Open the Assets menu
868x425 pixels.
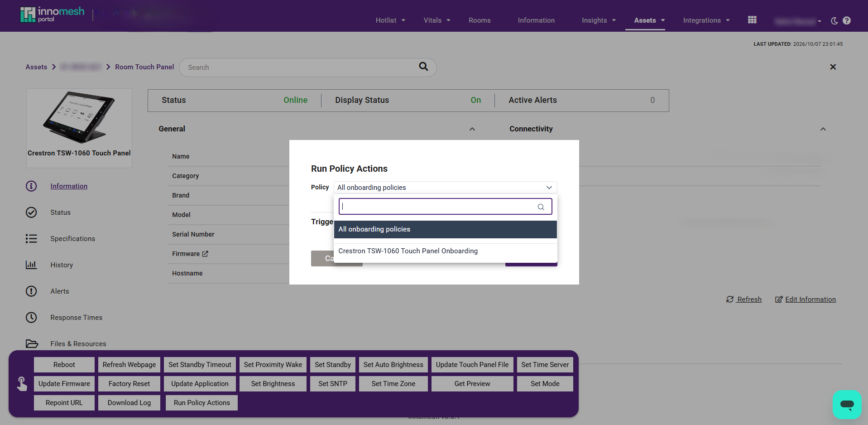coord(649,20)
